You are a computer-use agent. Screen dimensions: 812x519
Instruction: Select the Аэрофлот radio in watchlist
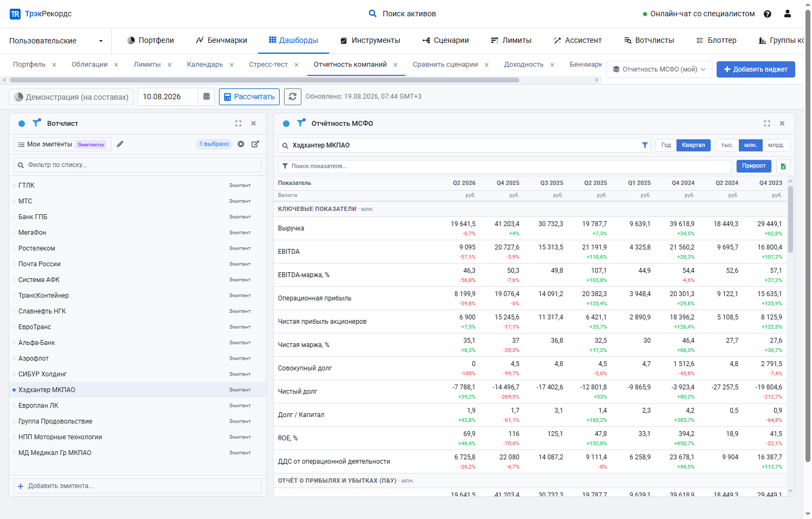tap(14, 358)
